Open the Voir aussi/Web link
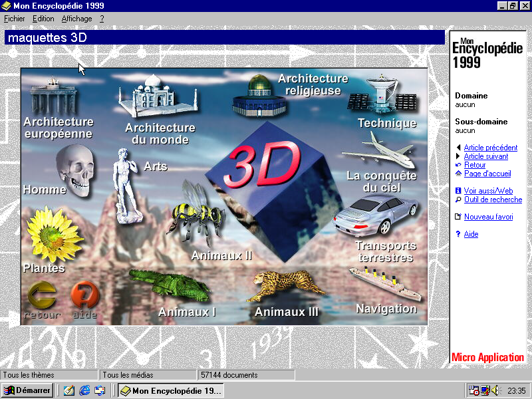Screen dimensions: 532x399 (488, 191)
